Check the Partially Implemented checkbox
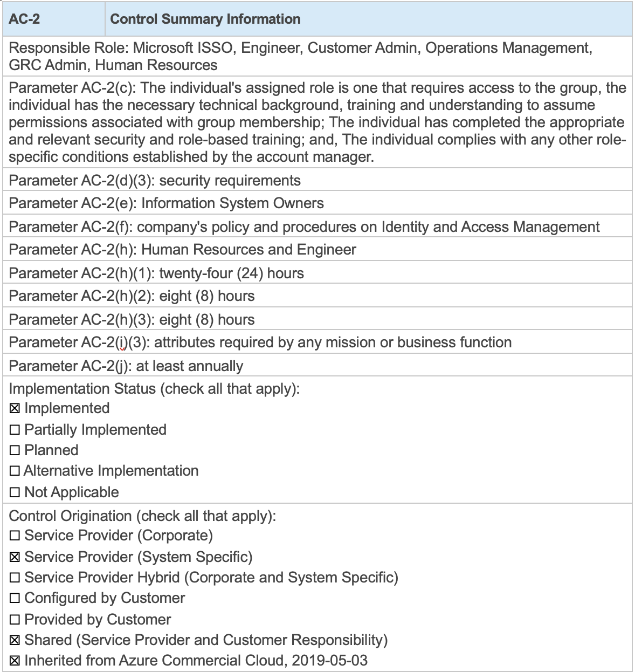635x672 pixels. (x=15, y=430)
